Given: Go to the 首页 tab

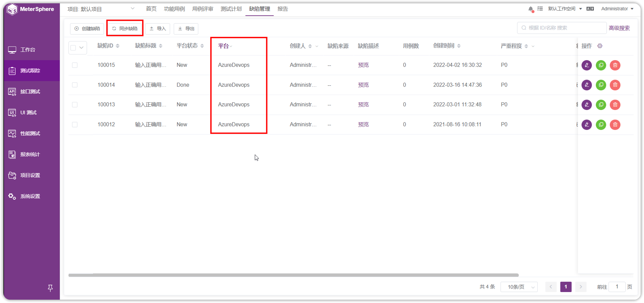Looking at the screenshot, I should coord(151,9).
